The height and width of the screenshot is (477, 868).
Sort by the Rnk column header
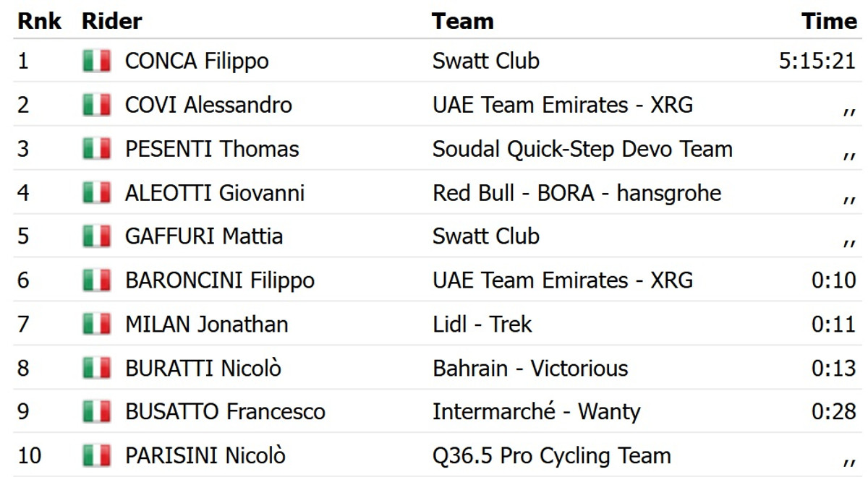tap(40, 22)
